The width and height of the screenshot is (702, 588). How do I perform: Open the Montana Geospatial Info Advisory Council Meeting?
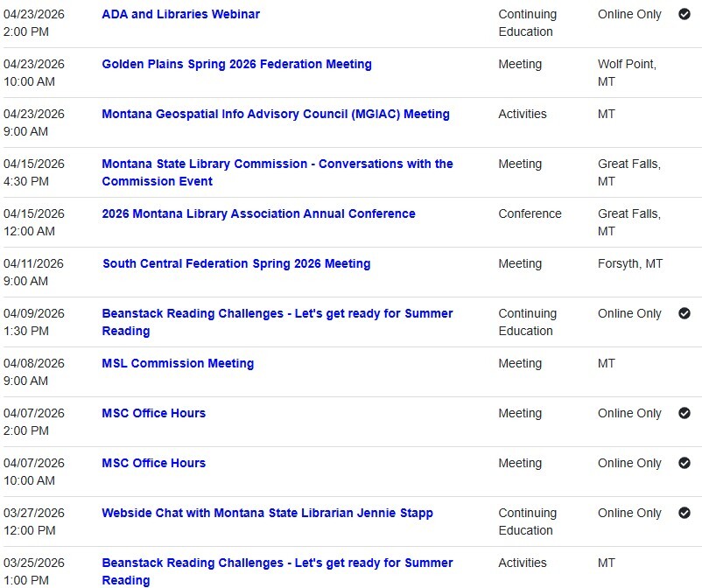pos(274,114)
